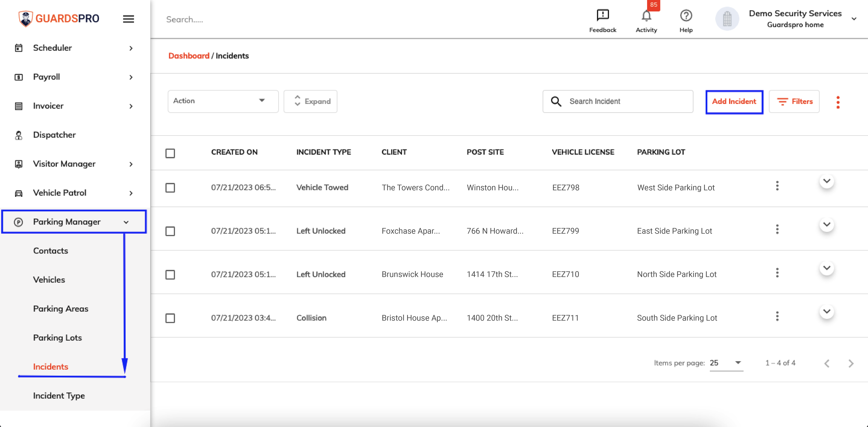Expand the Vehicle Patrol chevron
The image size is (868, 427).
tap(131, 193)
